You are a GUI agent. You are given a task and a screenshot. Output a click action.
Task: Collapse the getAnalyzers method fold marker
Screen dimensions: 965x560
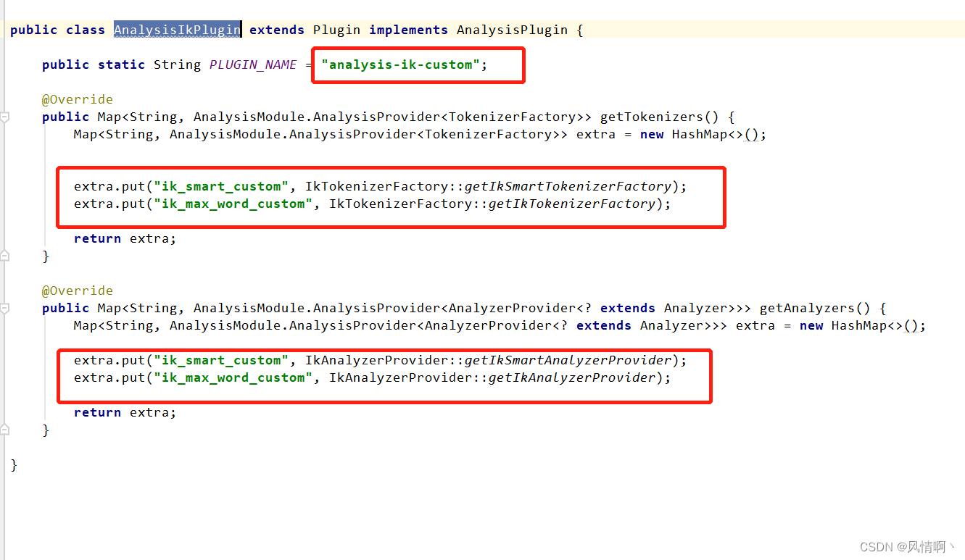(4, 308)
